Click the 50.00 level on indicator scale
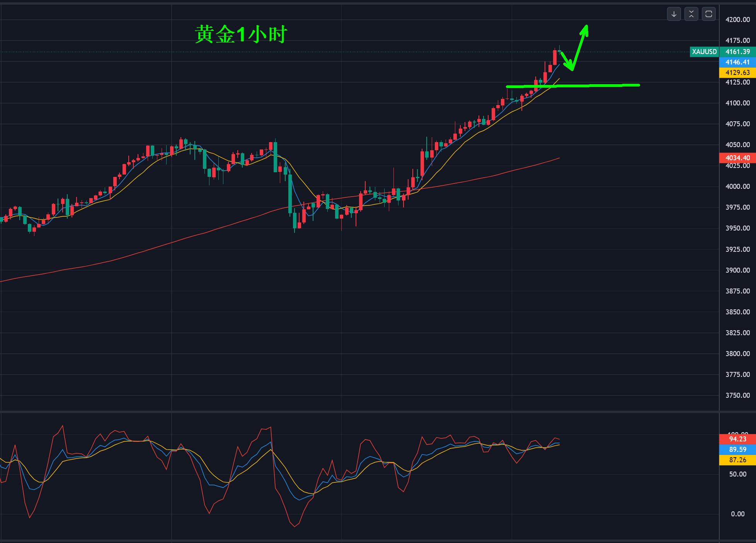Image resolution: width=756 pixels, height=543 pixels. [x=737, y=474]
